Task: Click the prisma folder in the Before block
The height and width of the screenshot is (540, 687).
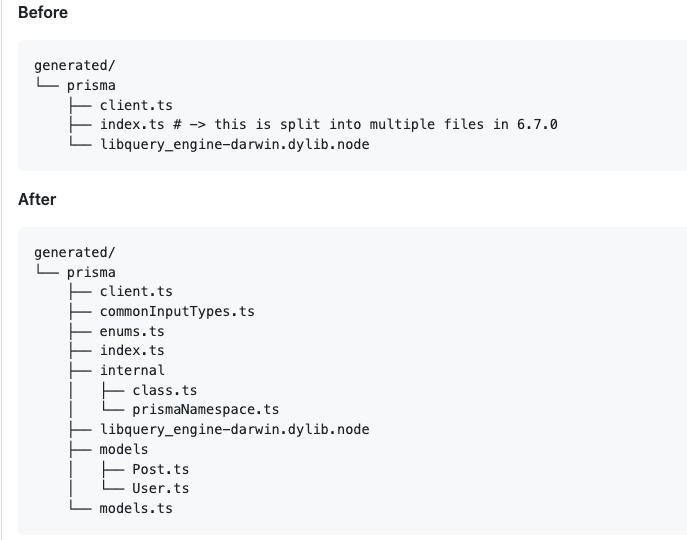Action: coord(91,85)
